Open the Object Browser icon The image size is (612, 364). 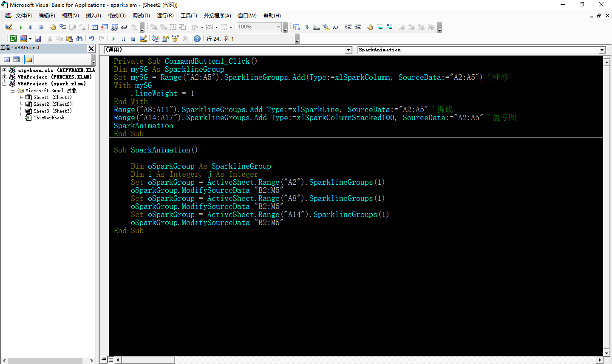click(x=175, y=39)
